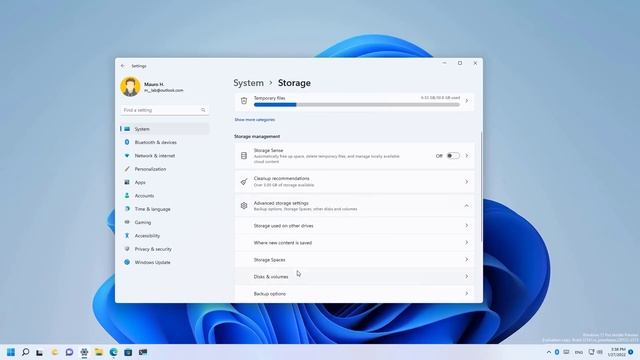The width and height of the screenshot is (640, 360).
Task: Click the search magnifier in Find a setting
Action: pyautogui.click(x=203, y=110)
